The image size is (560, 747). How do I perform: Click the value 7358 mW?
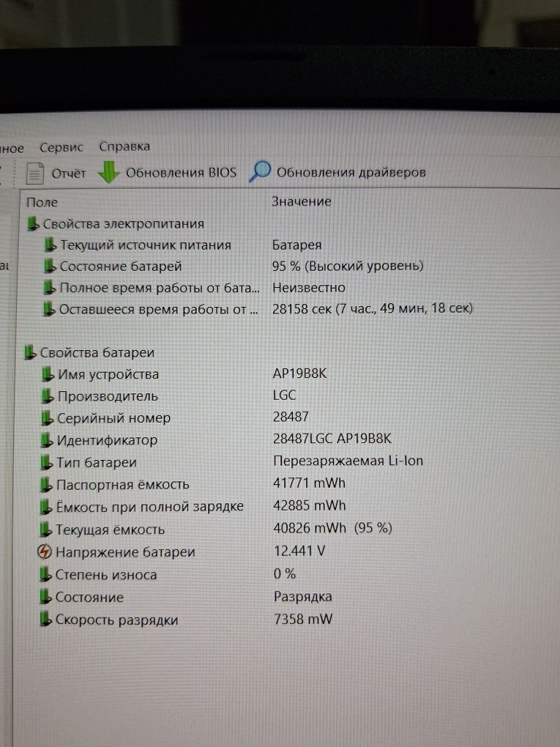[x=303, y=620]
